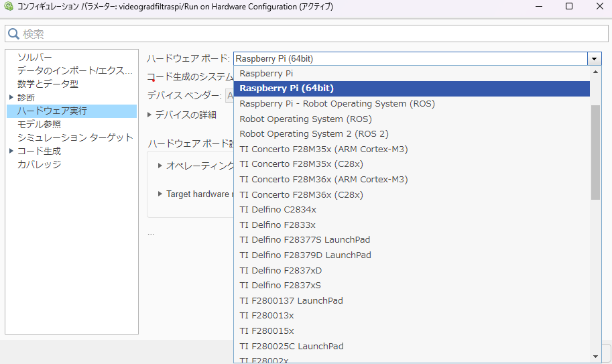The height and width of the screenshot is (364, 612).
Task: Pick TI F280013x from list
Action: [412, 316]
